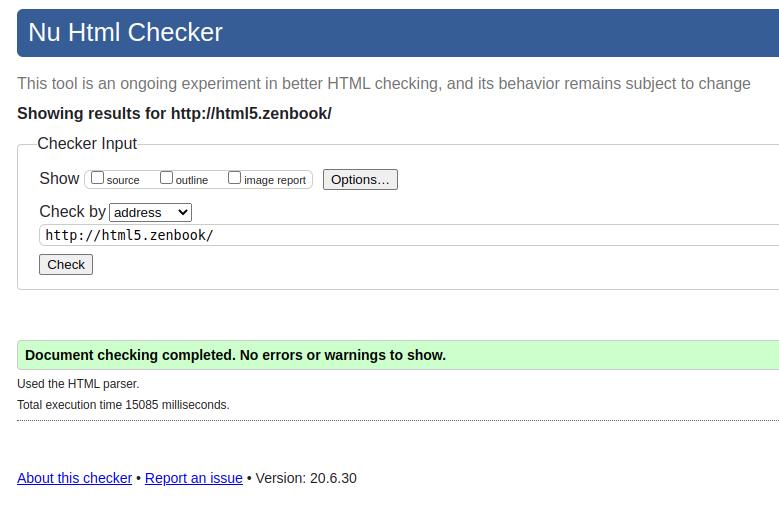The height and width of the screenshot is (522, 779).
Task: Click the Checker Input legend
Action: tap(87, 143)
